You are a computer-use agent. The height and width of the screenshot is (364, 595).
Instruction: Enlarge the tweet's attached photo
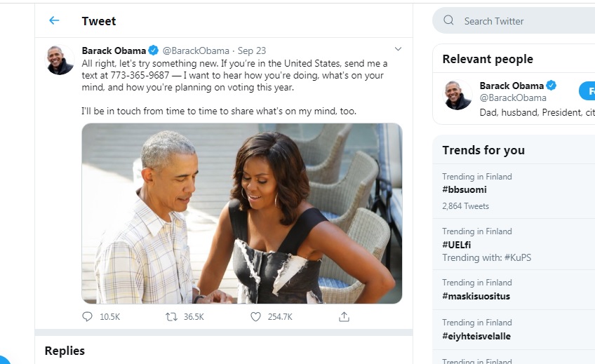[241, 213]
